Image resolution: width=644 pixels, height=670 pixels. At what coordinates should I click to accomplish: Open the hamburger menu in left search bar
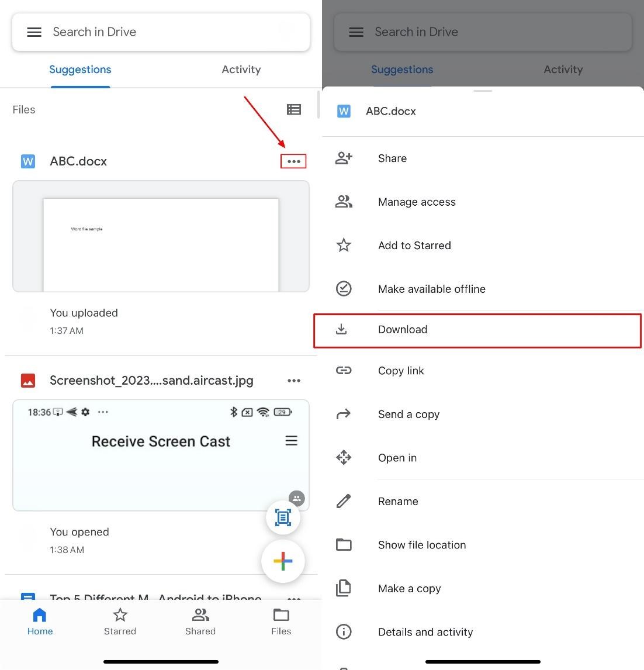click(34, 32)
